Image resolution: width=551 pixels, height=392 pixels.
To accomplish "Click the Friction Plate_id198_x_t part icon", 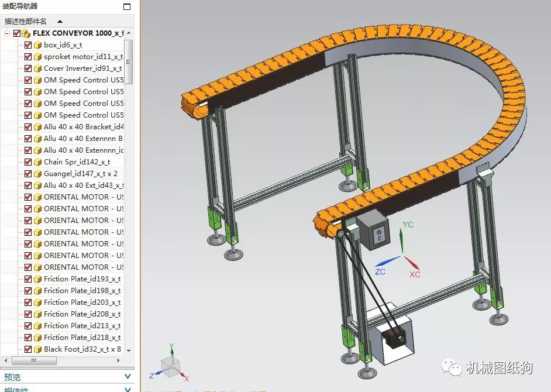I will click(37, 291).
